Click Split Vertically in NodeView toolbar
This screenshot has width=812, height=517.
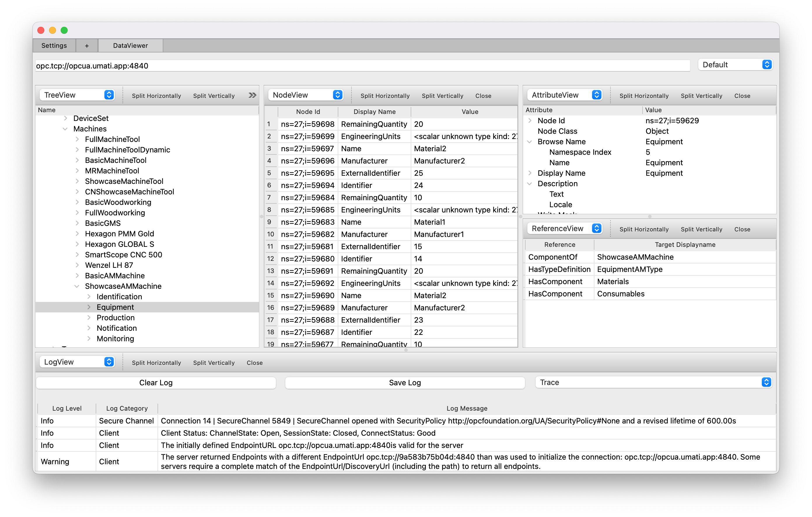[x=442, y=96]
